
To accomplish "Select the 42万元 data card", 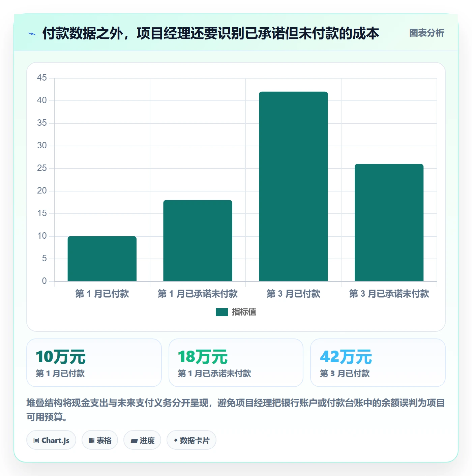I will coord(378,363).
